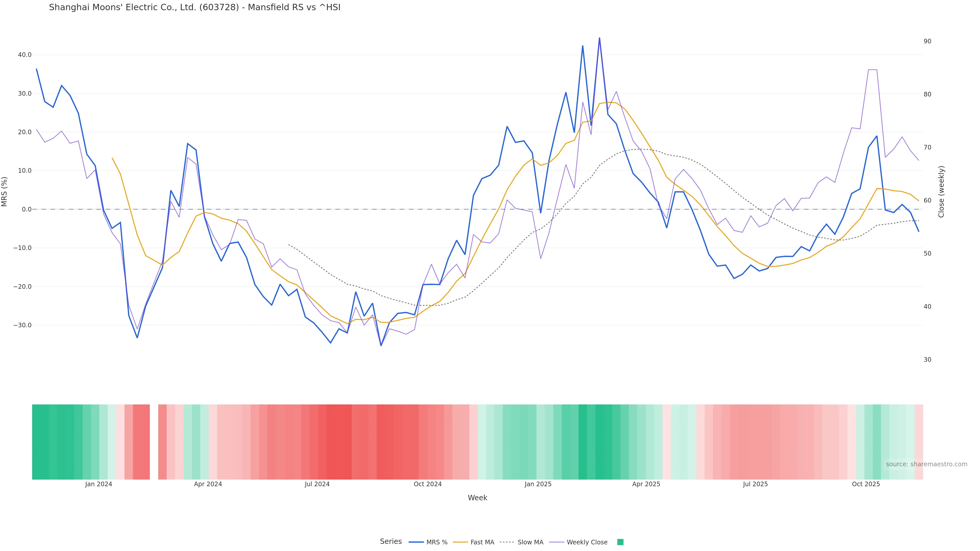Click the green square legend swatch

(x=620, y=542)
